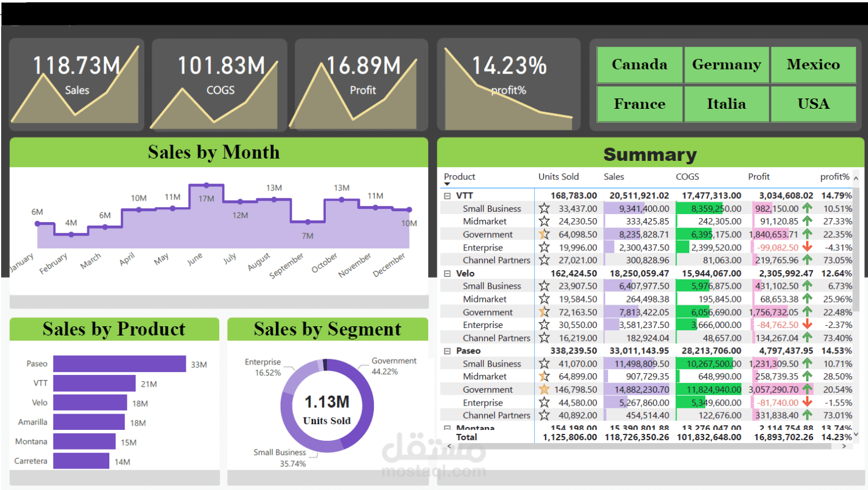This screenshot has height=490, width=868.
Task: Select the USA slicer button
Action: click(x=813, y=104)
